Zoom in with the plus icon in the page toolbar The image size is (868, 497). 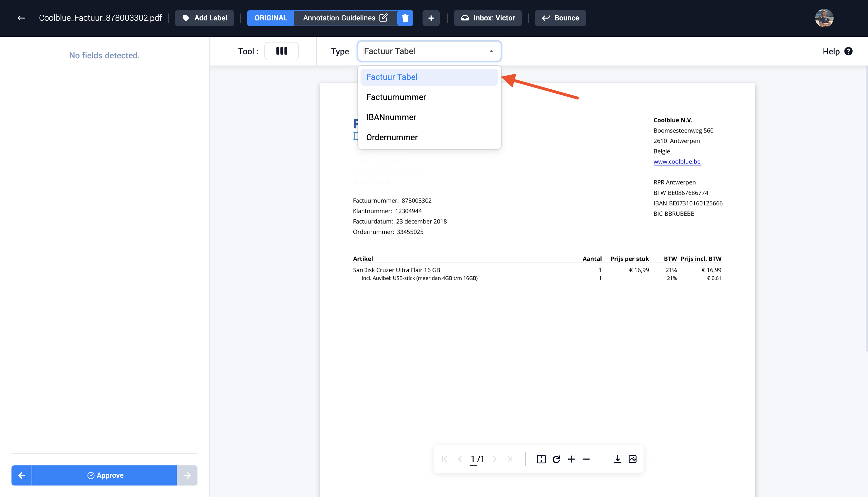(571, 459)
